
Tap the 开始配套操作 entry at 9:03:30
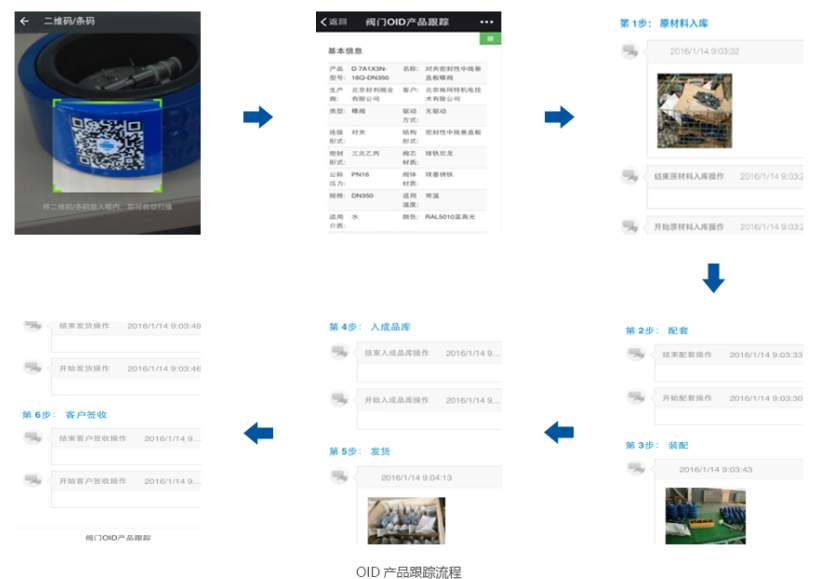point(728,406)
